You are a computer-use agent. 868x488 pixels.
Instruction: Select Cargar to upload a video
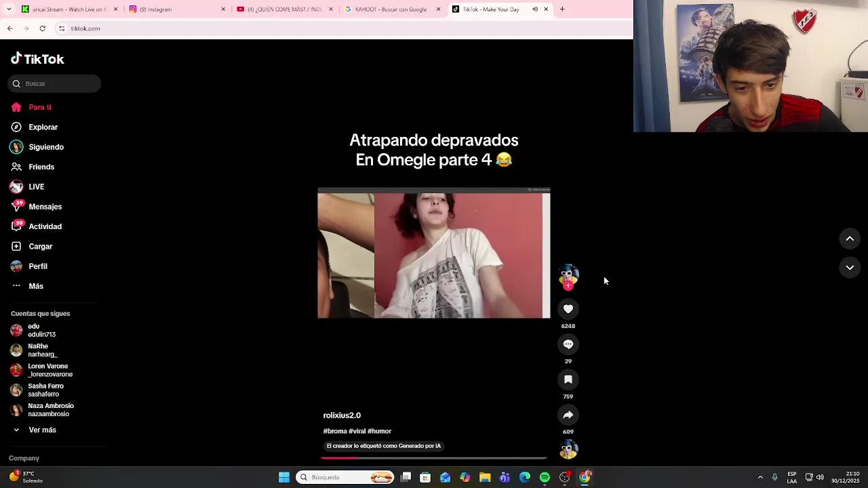(x=31, y=246)
